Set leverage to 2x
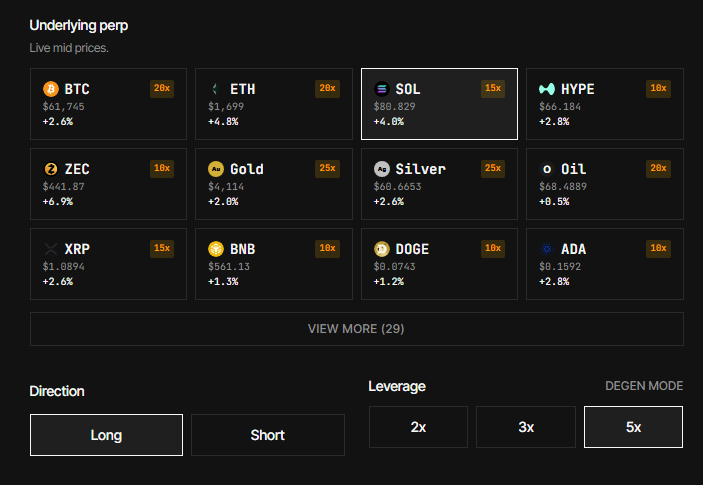 tap(418, 427)
